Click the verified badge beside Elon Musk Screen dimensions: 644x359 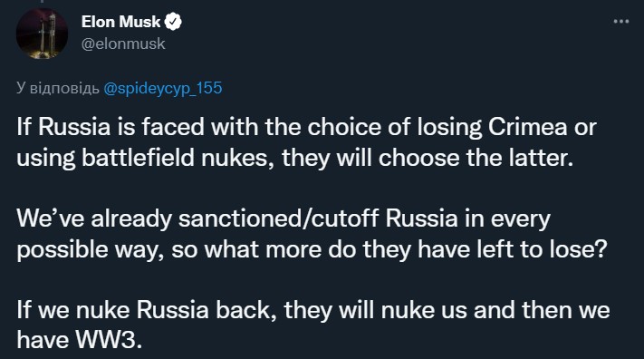click(x=173, y=22)
